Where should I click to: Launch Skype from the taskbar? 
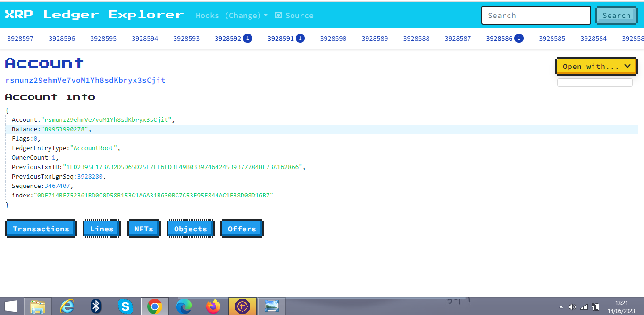pos(125,306)
